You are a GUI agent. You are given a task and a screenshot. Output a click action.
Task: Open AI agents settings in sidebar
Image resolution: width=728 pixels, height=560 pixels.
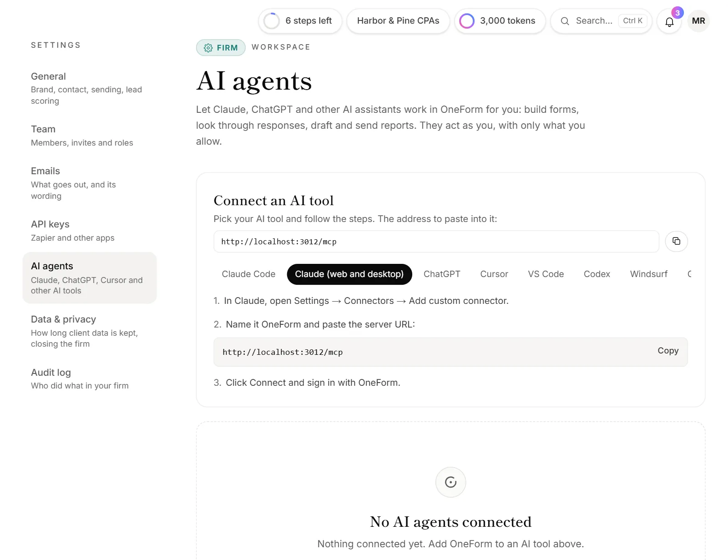pos(90,278)
